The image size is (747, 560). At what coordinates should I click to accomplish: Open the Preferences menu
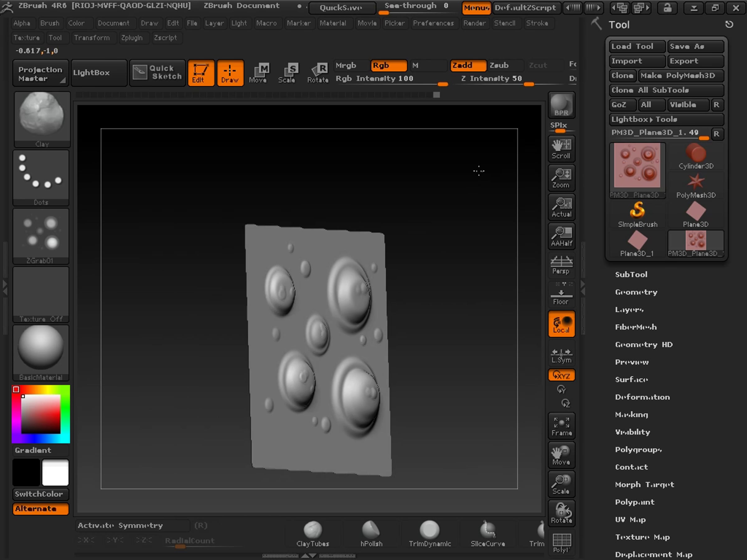click(x=433, y=23)
